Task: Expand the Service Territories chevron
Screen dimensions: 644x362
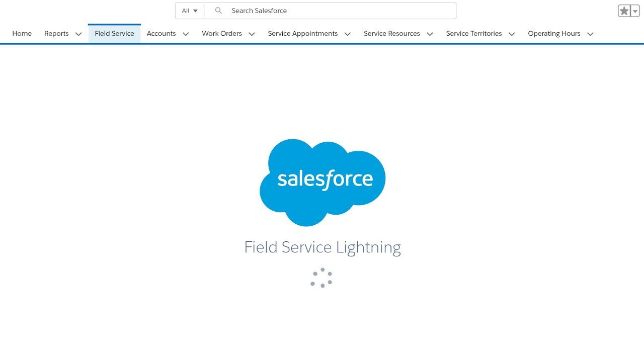Action: 512,34
